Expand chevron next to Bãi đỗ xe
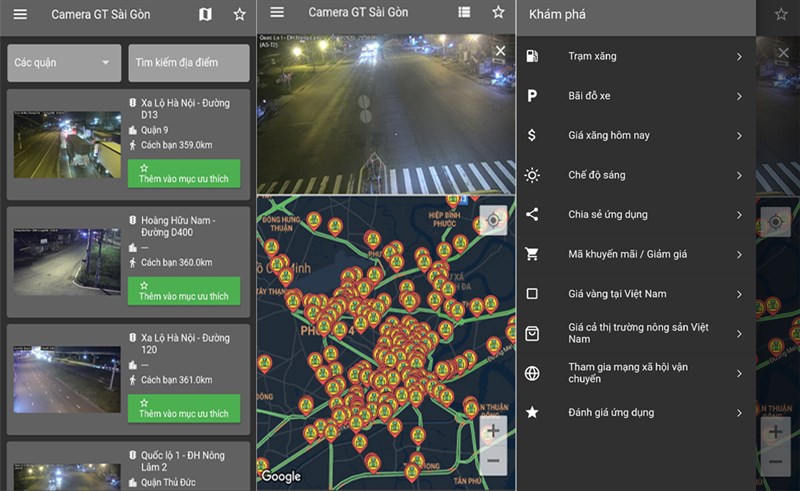Viewport: 800px width, 491px height. tap(739, 96)
